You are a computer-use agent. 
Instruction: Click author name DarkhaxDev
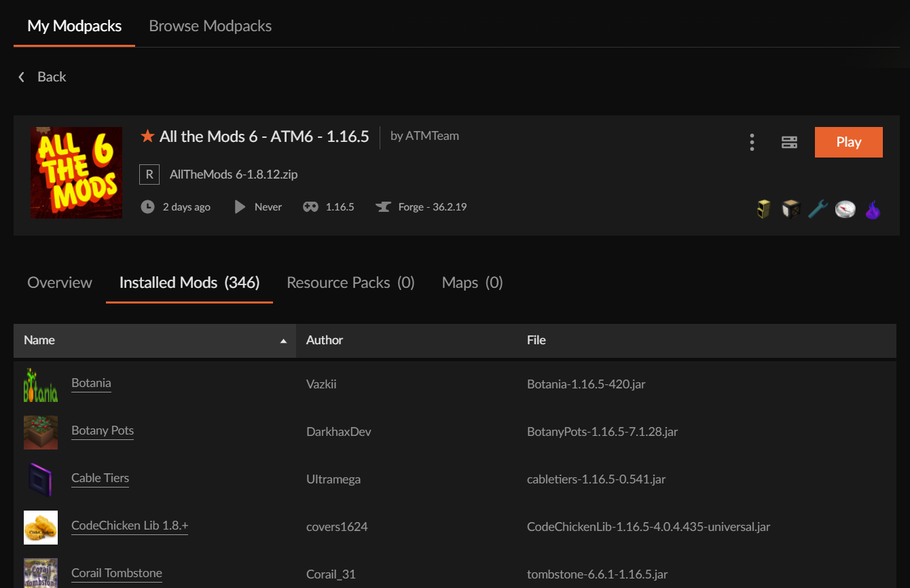339,432
